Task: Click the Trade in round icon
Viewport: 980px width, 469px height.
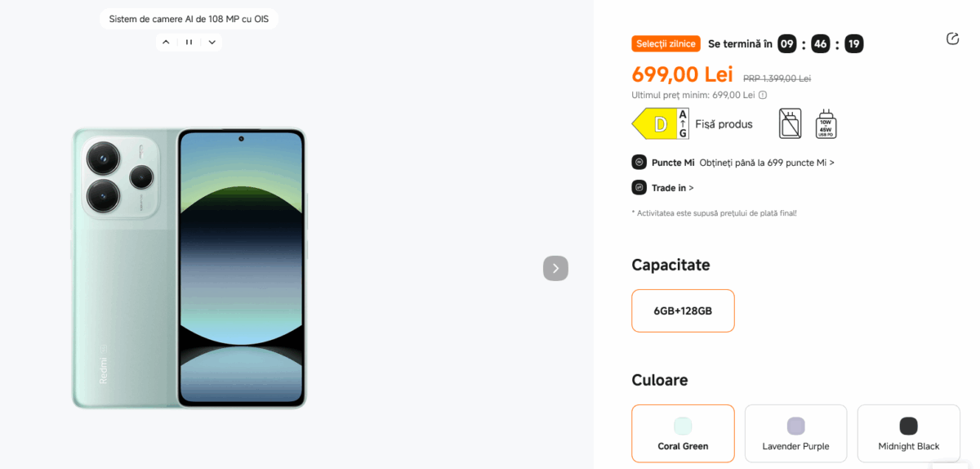Action: coord(639,188)
